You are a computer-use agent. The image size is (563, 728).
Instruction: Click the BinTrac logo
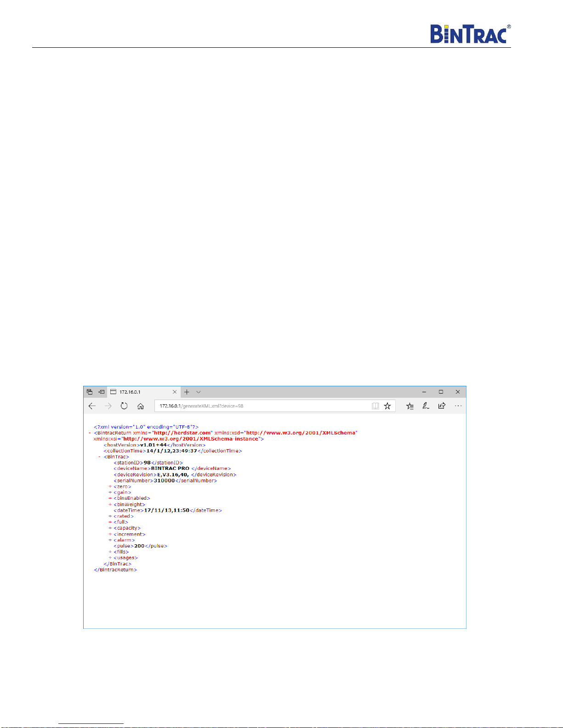coord(470,34)
